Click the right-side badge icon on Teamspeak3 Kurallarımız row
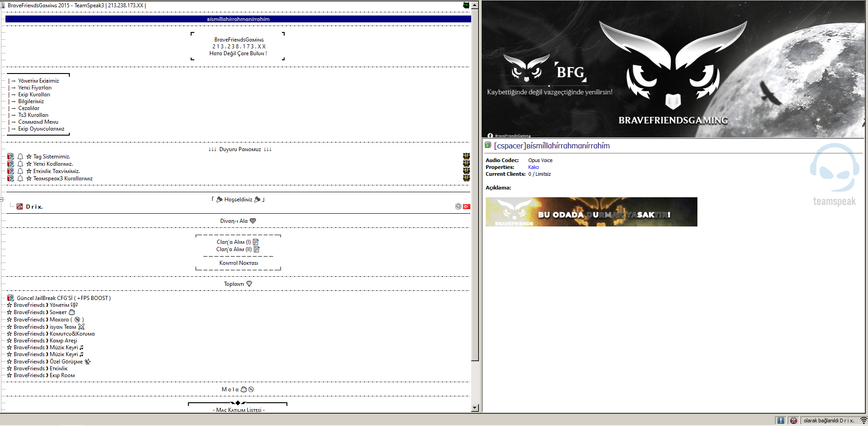 (x=466, y=178)
